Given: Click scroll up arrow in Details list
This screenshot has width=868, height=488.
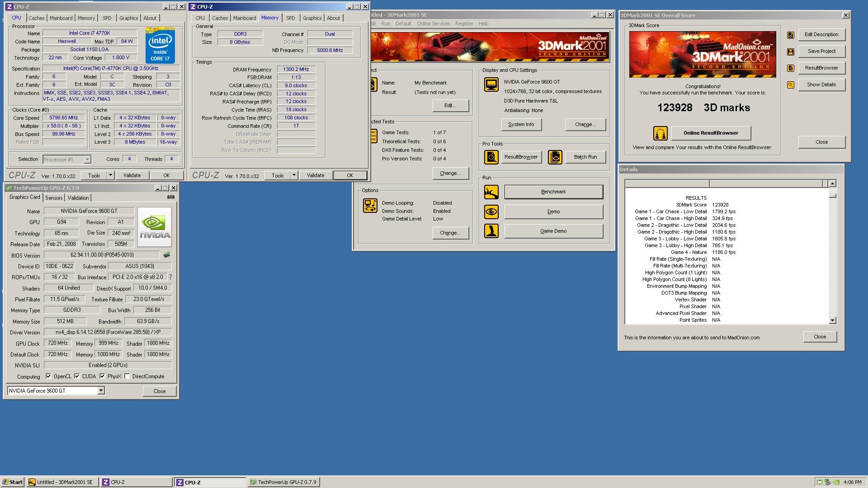Looking at the screenshot, I should tap(833, 183).
